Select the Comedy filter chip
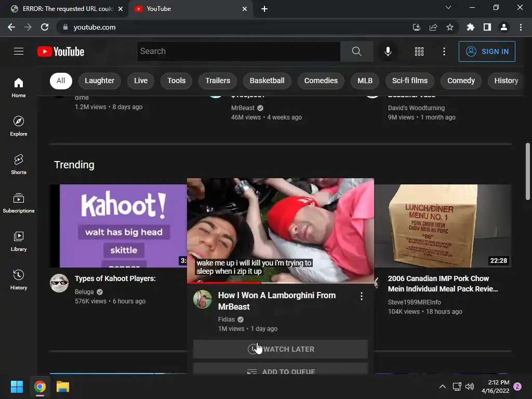Image resolution: width=532 pixels, height=399 pixels. click(x=461, y=81)
